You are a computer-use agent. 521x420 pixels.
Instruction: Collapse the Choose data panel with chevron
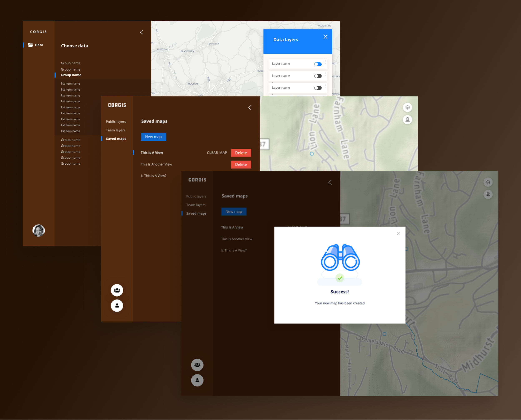[142, 32]
